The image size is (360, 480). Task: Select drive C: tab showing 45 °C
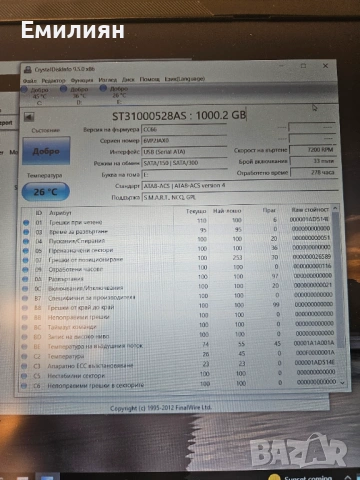point(36,96)
